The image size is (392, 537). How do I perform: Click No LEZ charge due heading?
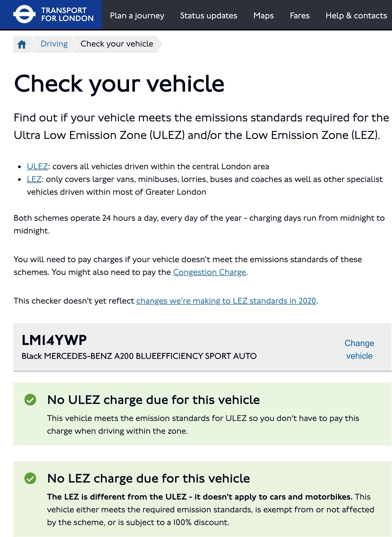(148, 478)
